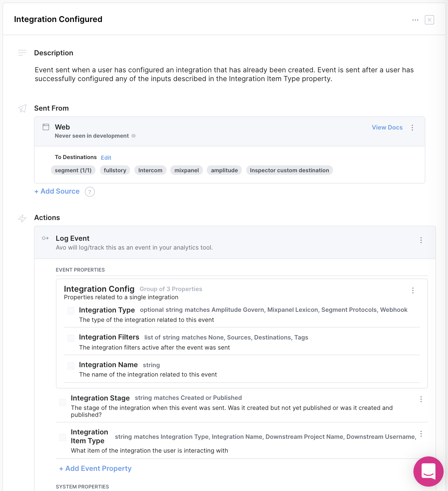Click the event description text field
This screenshot has height=491, width=448.
pyautogui.click(x=224, y=74)
